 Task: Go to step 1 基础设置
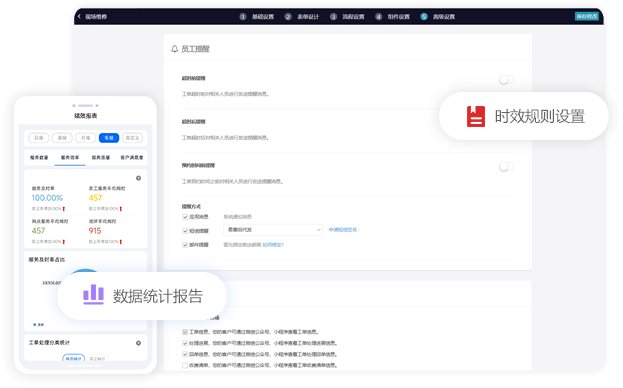257,16
